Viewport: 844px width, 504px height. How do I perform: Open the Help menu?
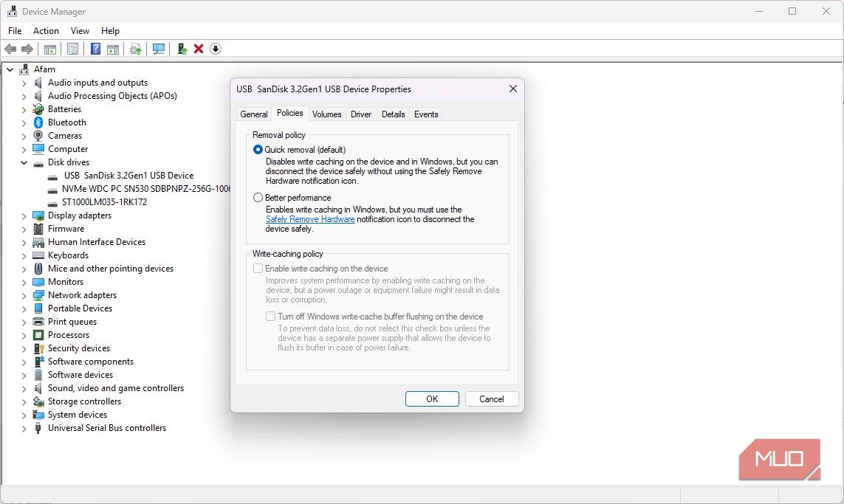click(x=110, y=31)
